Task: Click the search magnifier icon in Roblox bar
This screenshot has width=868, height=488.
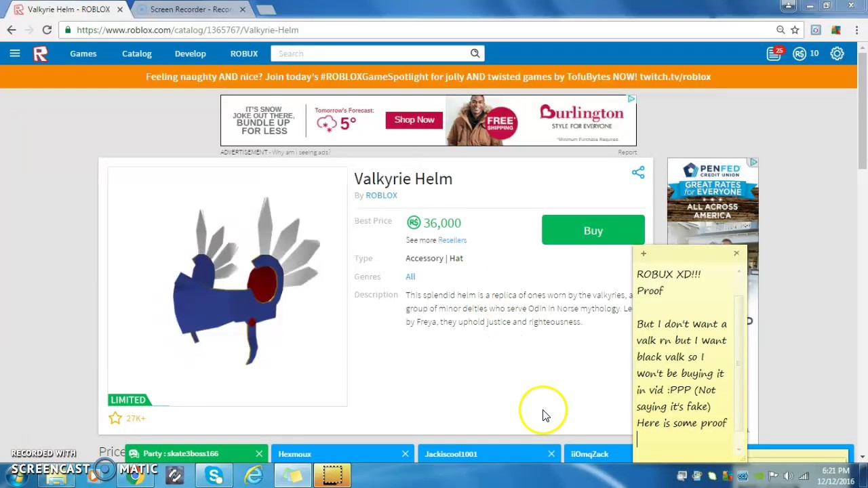Action: pyautogui.click(x=475, y=54)
